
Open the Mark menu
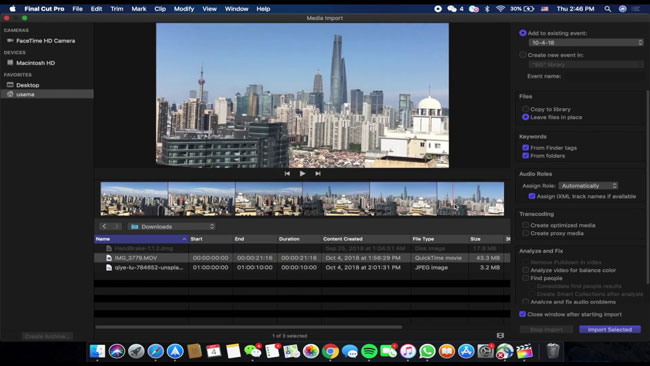139,9
